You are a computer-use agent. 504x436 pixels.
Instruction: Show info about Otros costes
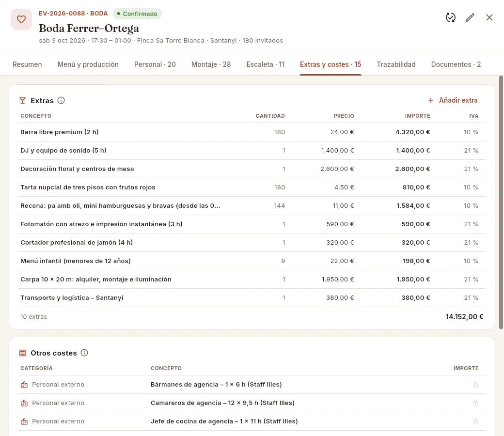click(x=84, y=353)
